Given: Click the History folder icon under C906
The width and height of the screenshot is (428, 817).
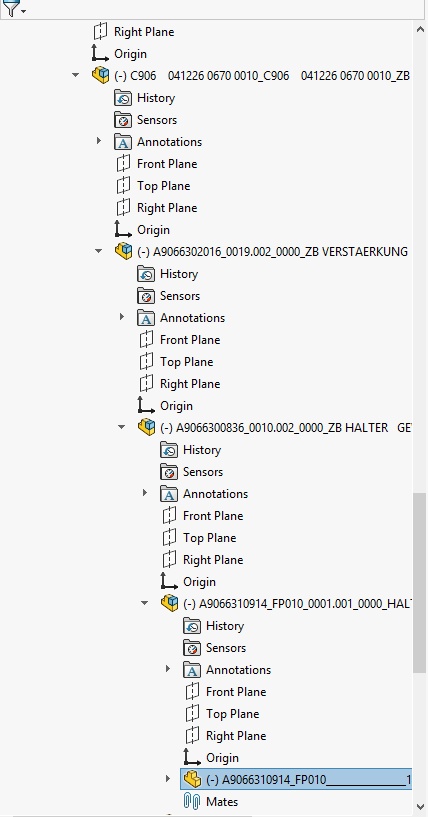Looking at the screenshot, I should 123,98.
